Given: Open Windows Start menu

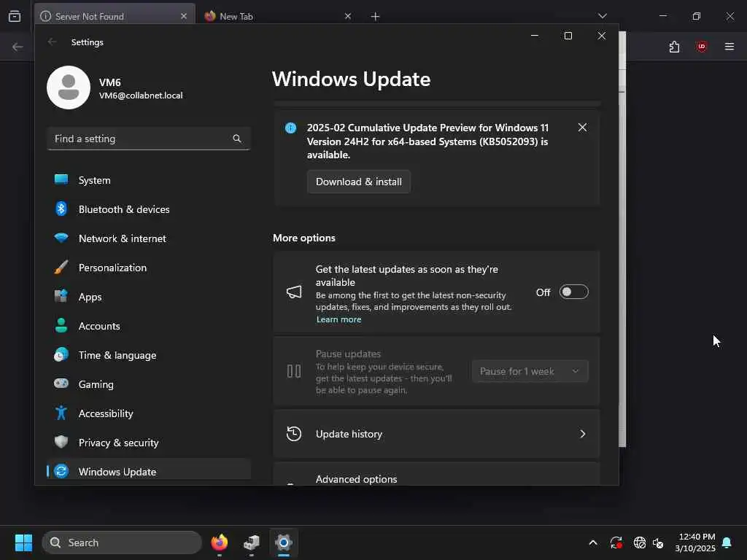Looking at the screenshot, I should [23, 542].
